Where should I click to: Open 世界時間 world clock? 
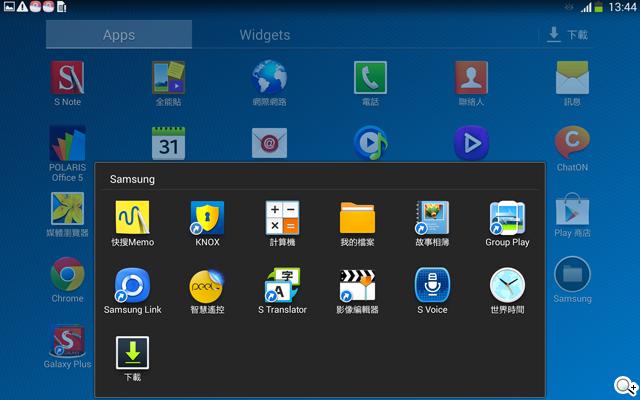point(507,286)
